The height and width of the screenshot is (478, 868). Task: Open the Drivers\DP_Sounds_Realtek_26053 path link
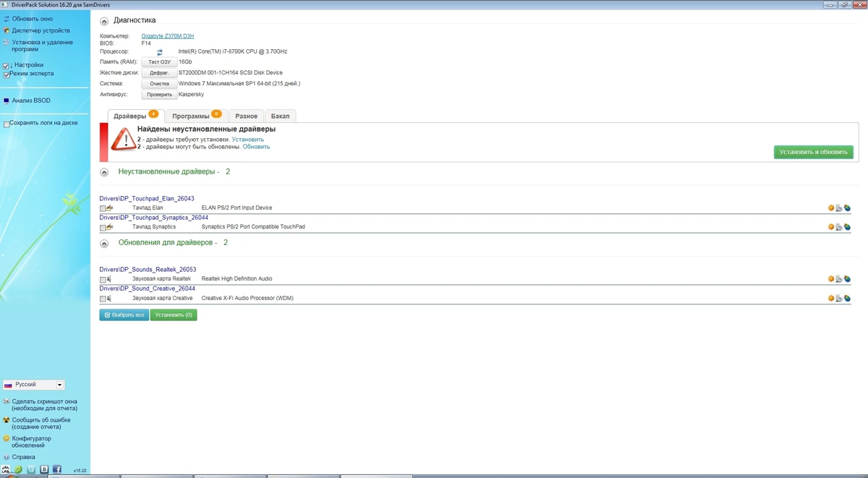point(148,269)
